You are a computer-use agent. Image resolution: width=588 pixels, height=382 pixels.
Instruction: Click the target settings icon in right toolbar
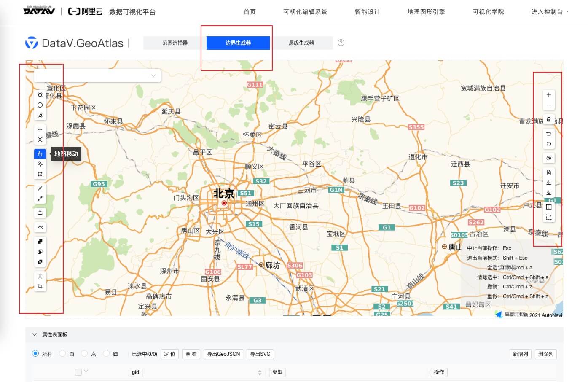click(x=549, y=158)
